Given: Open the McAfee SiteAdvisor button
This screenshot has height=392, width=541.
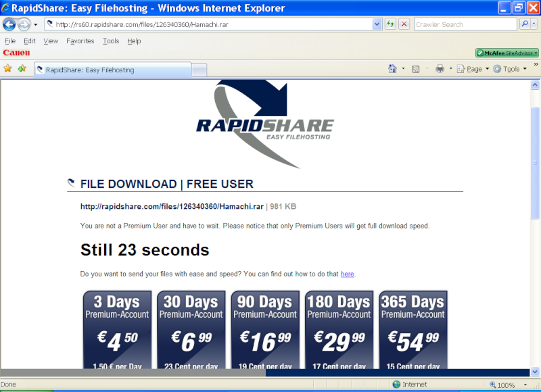Looking at the screenshot, I should [507, 53].
